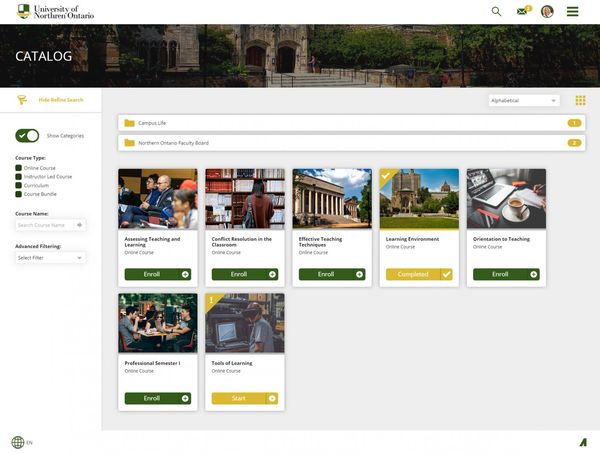Open the user profile avatar
Screen dimensions: 600x454
tap(547, 11)
